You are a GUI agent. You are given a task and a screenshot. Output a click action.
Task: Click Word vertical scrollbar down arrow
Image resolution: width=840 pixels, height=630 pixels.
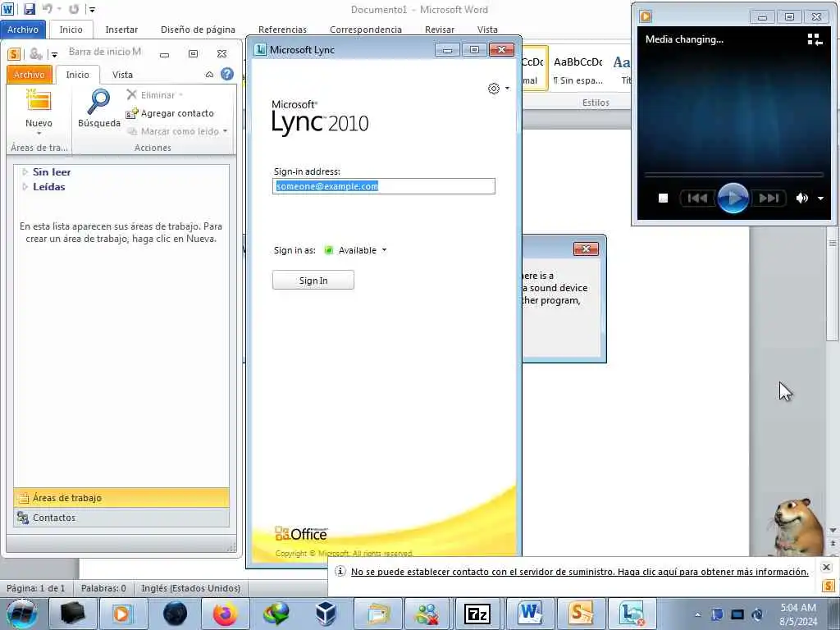click(833, 531)
